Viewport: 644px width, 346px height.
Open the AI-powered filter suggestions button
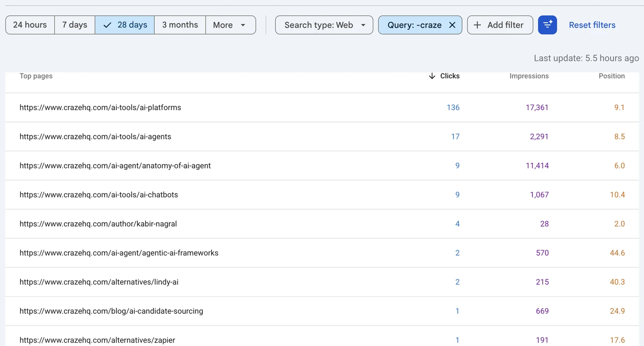[547, 25]
